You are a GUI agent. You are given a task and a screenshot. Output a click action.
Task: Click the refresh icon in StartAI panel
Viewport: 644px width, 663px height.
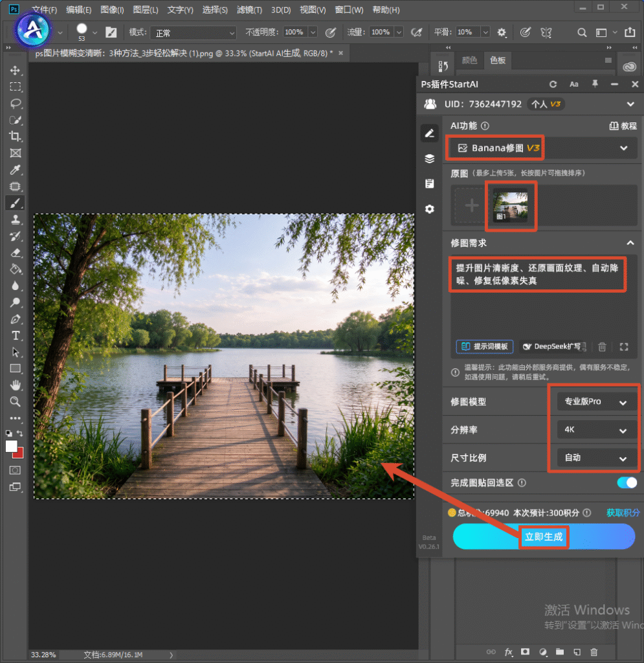click(x=553, y=84)
